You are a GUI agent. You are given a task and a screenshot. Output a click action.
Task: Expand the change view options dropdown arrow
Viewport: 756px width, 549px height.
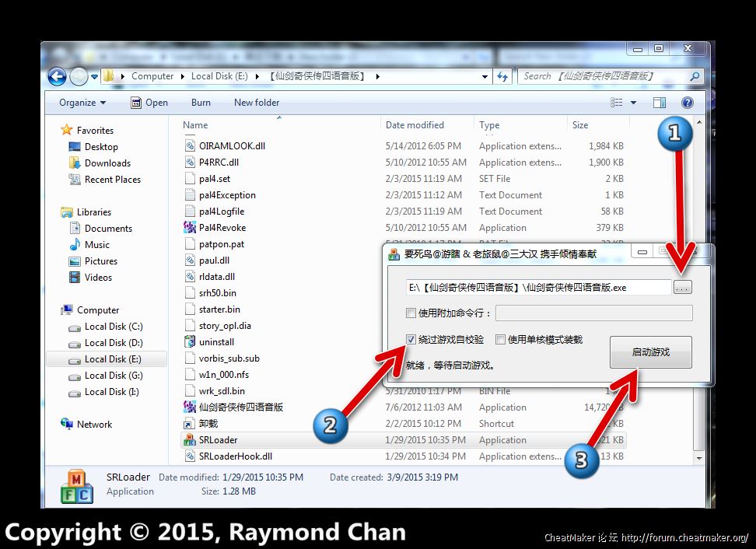633,103
